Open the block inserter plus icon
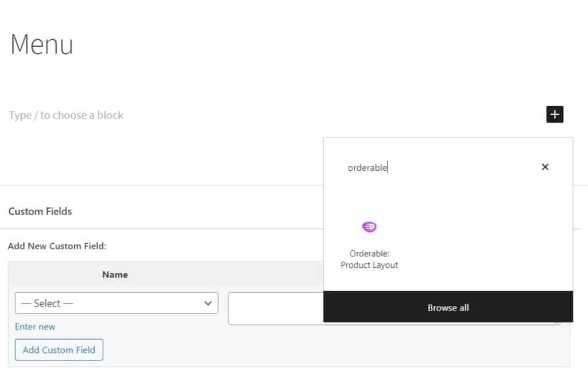The width and height of the screenshot is (588, 376). [554, 114]
